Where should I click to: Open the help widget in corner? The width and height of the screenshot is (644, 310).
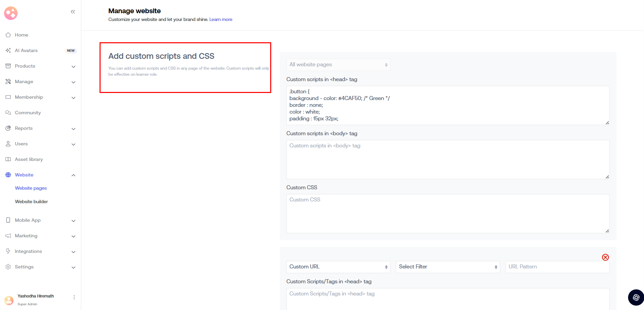(636, 297)
